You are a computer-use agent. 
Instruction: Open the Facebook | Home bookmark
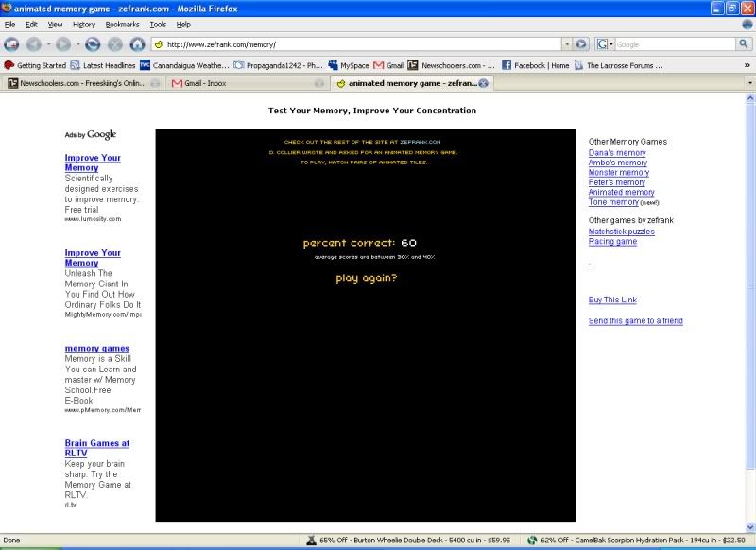pos(535,65)
